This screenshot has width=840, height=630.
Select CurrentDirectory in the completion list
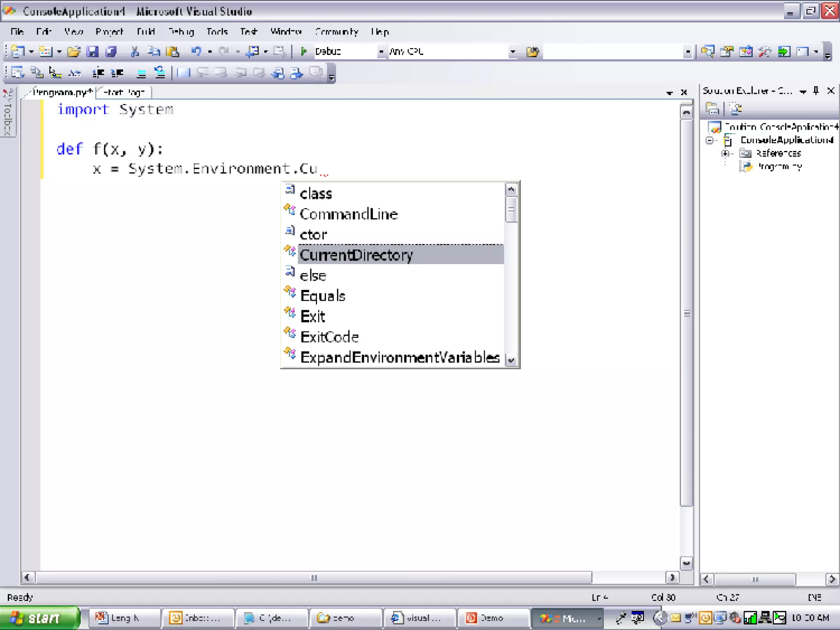[356, 255]
